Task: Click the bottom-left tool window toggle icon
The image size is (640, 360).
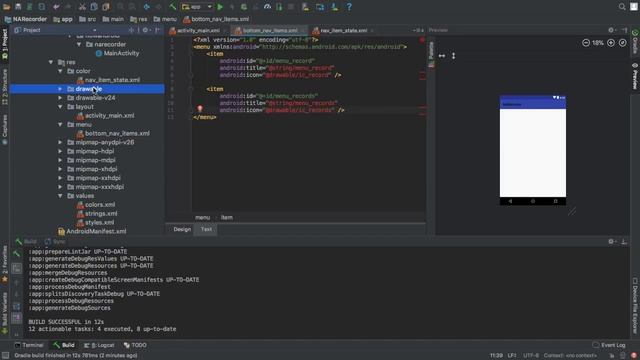Action: [5, 356]
